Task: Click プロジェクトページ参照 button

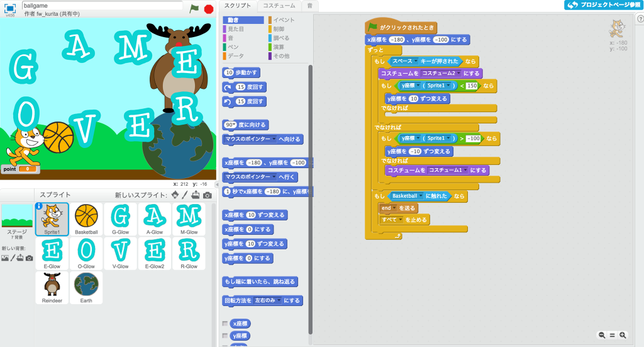Action: [602, 5]
